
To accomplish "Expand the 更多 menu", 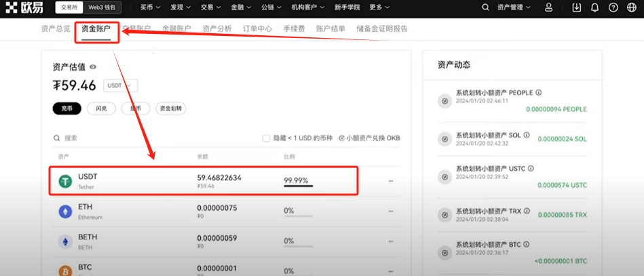I will (379, 7).
